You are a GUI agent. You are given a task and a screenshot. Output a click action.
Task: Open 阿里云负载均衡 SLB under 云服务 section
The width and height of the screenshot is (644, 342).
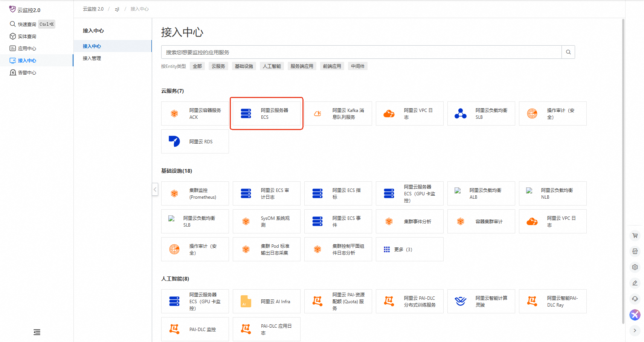(481, 113)
